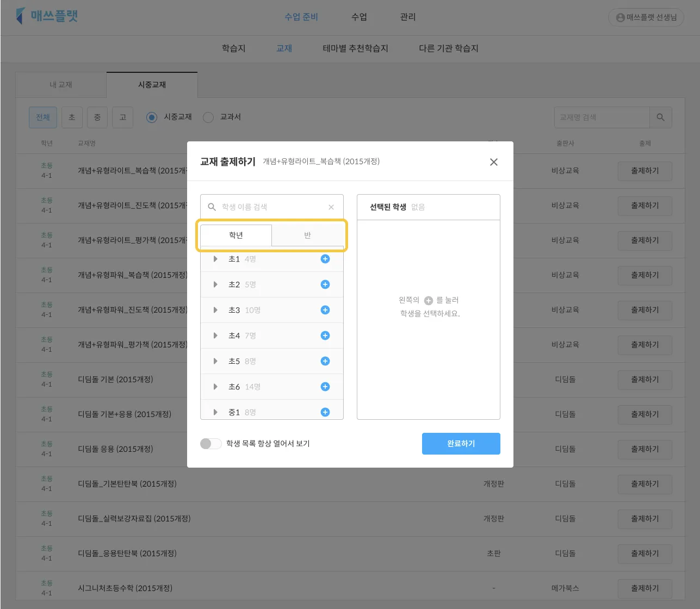Image resolution: width=700 pixels, height=609 pixels.
Task: Add all 초1 students with plus icon
Action: point(325,259)
